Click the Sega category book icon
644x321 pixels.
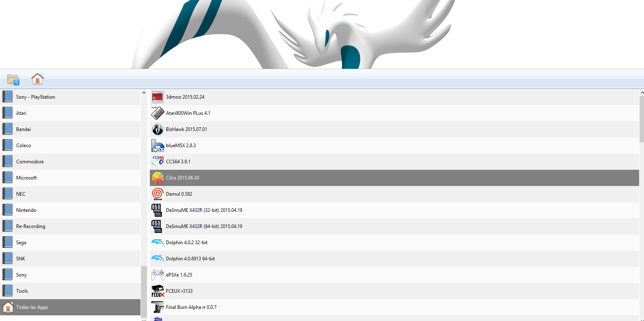[x=7, y=243]
